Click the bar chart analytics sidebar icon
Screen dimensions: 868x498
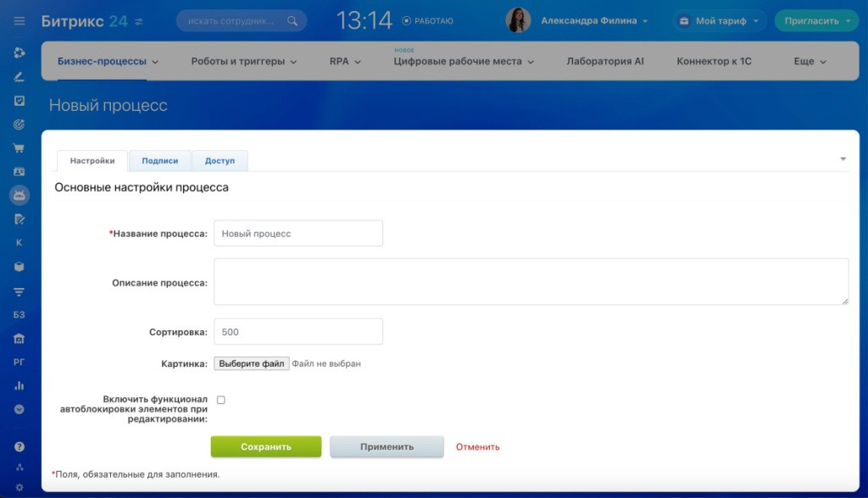pyautogui.click(x=19, y=385)
